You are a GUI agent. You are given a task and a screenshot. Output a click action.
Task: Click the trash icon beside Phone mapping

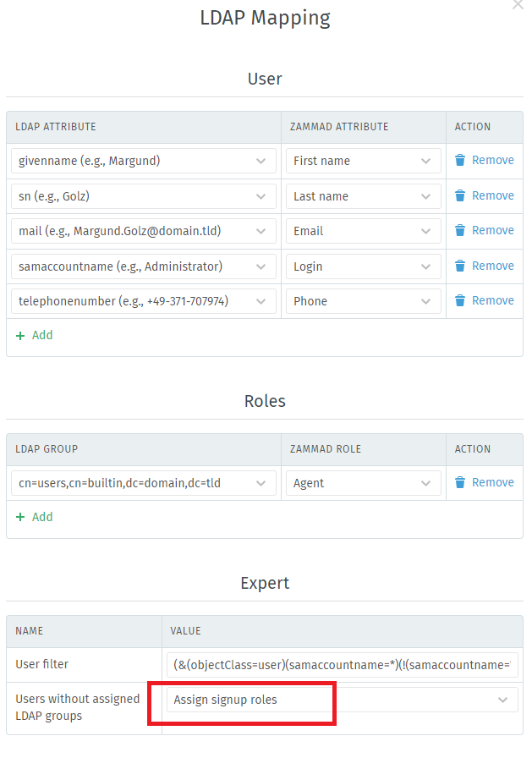pos(460,300)
